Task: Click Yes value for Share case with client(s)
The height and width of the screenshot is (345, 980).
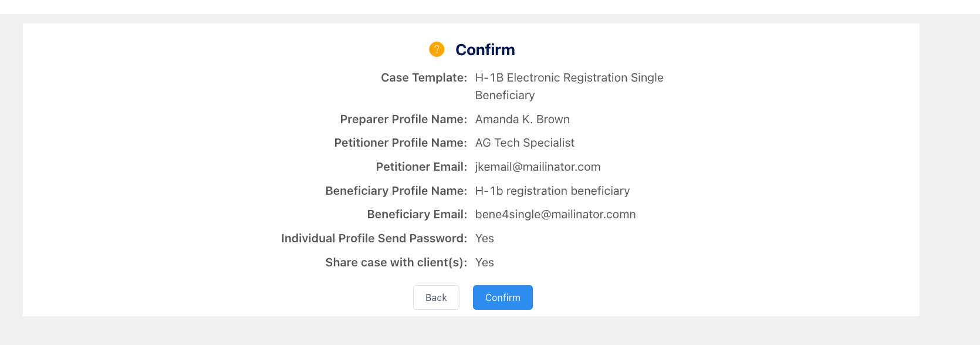Action: (x=485, y=262)
